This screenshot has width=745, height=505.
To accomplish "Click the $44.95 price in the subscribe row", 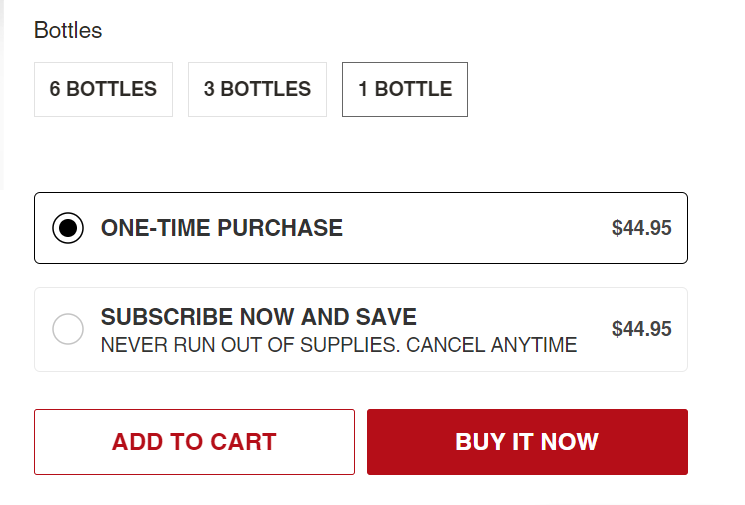I will tap(641, 329).
